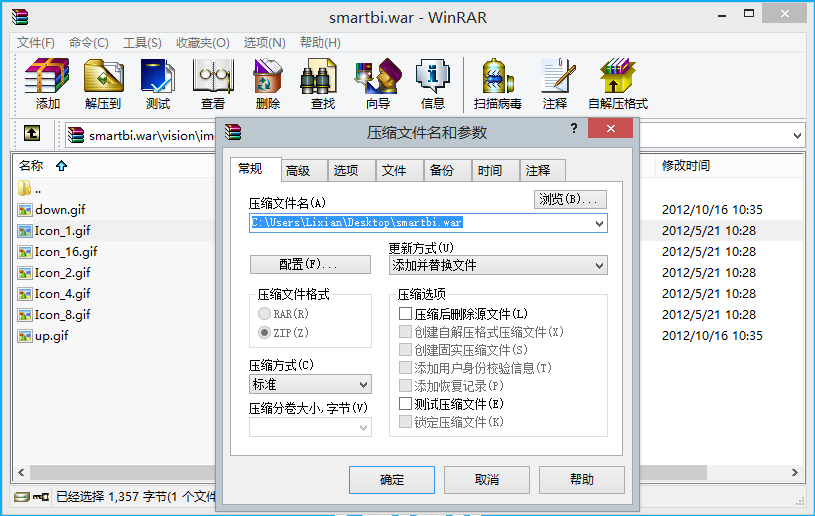
Task: Enable 压缩后删除源文件(L) checkbox
Action: pyautogui.click(x=405, y=313)
